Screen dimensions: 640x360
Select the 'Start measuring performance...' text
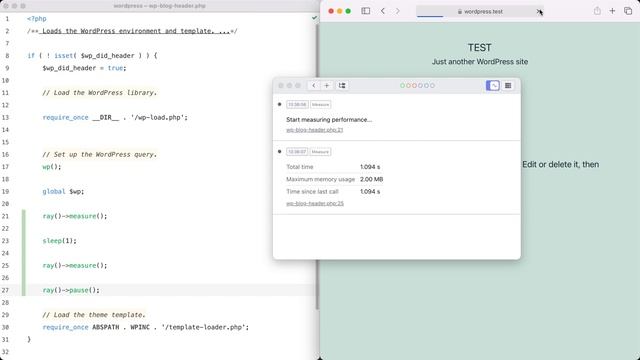tap(329, 120)
